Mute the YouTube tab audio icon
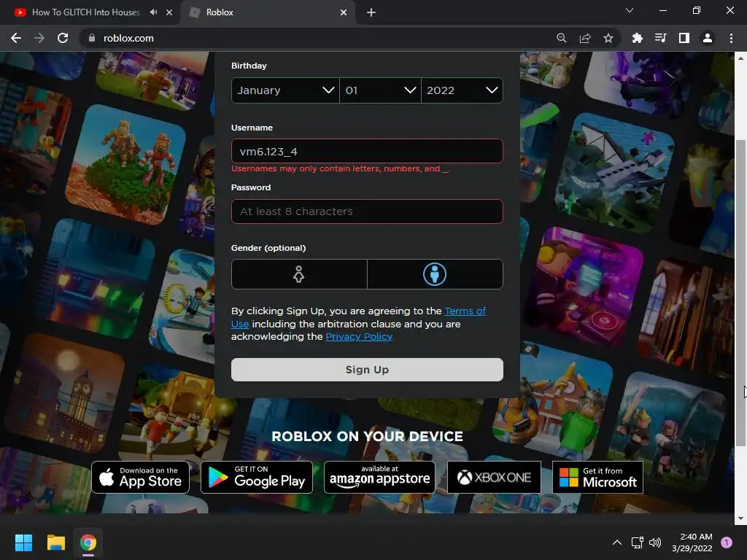This screenshot has width=747, height=560. tap(153, 12)
